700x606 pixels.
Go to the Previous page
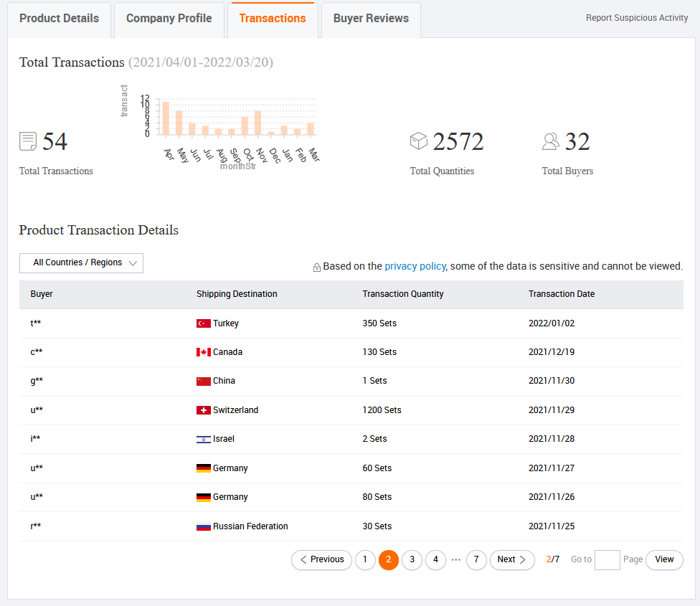click(x=321, y=559)
